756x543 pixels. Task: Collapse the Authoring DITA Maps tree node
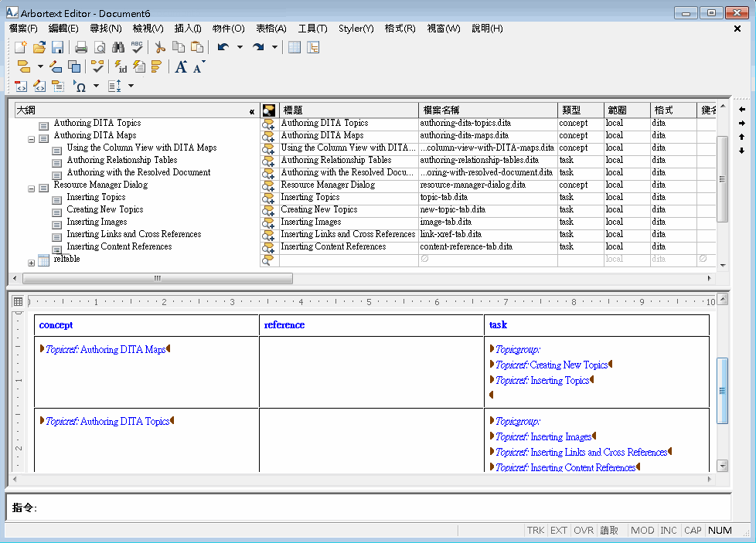tap(32, 139)
